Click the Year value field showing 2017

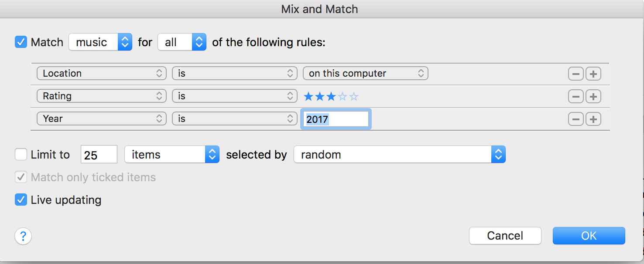(335, 119)
